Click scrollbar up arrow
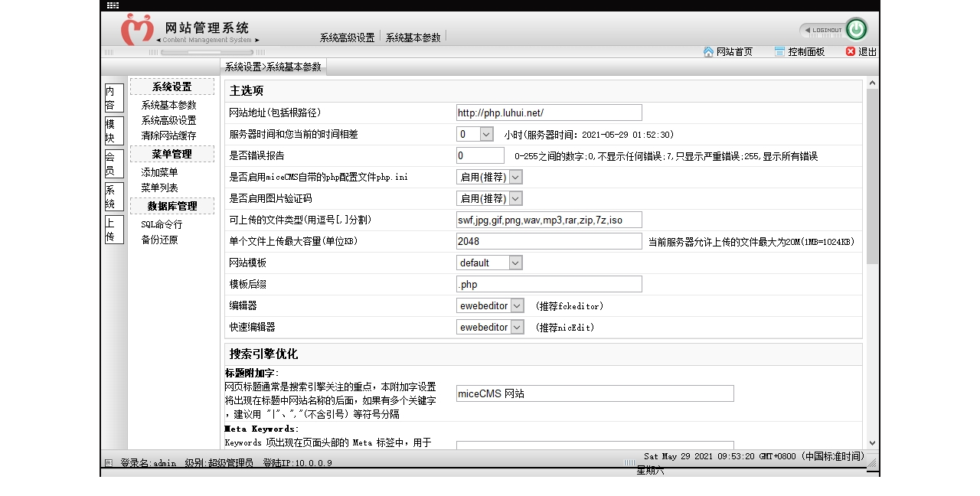This screenshot has height=496, width=980. point(872,83)
